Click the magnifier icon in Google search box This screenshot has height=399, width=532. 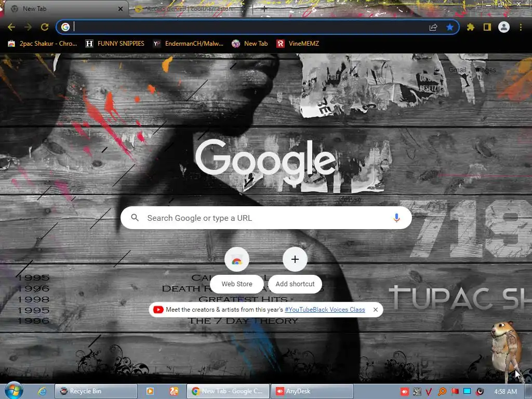135,218
